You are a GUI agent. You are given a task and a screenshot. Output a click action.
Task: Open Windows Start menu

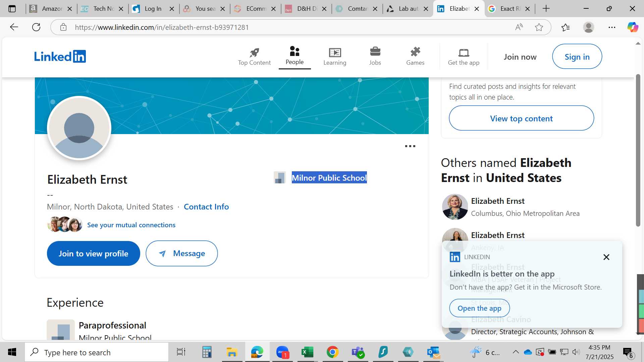click(12, 352)
